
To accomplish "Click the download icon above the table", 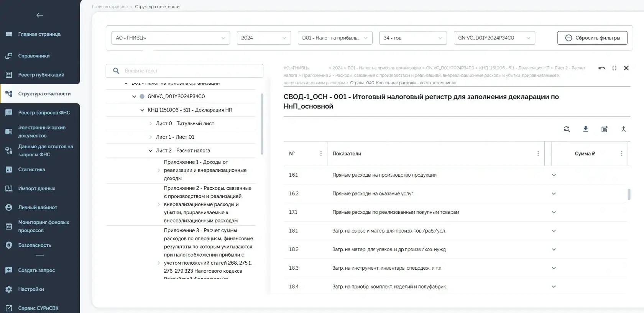I will pos(585,129).
